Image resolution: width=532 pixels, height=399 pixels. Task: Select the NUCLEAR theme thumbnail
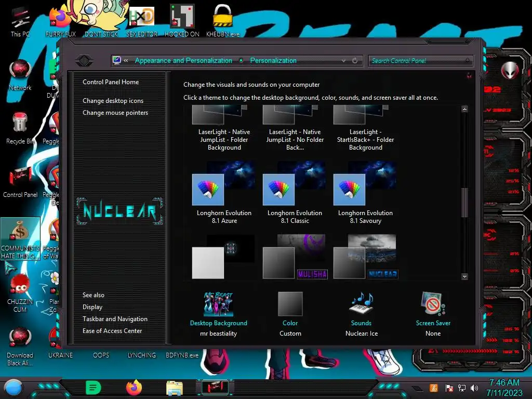(x=365, y=257)
